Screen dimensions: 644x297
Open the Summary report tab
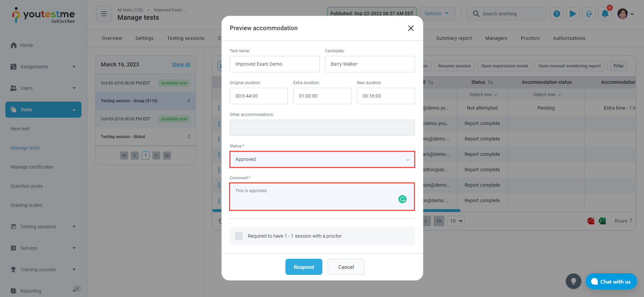(454, 38)
